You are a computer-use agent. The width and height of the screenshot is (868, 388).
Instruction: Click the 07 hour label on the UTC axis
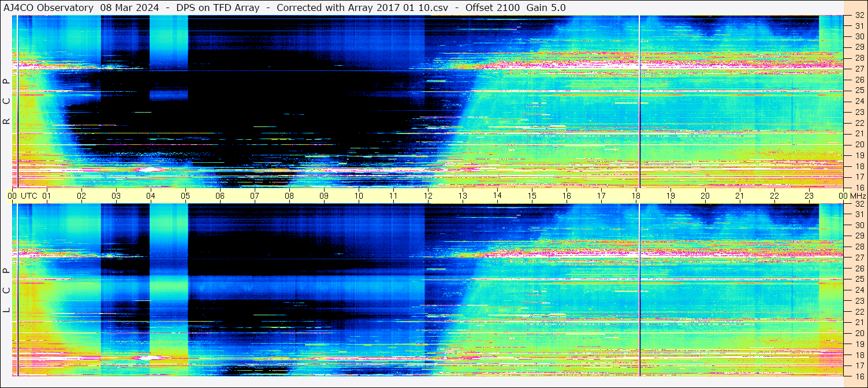click(255, 196)
